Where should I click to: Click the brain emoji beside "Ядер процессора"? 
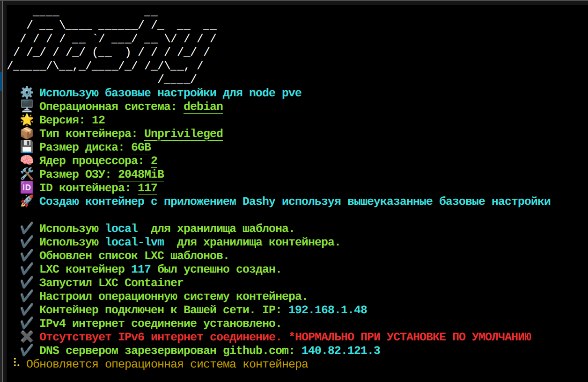pos(27,160)
